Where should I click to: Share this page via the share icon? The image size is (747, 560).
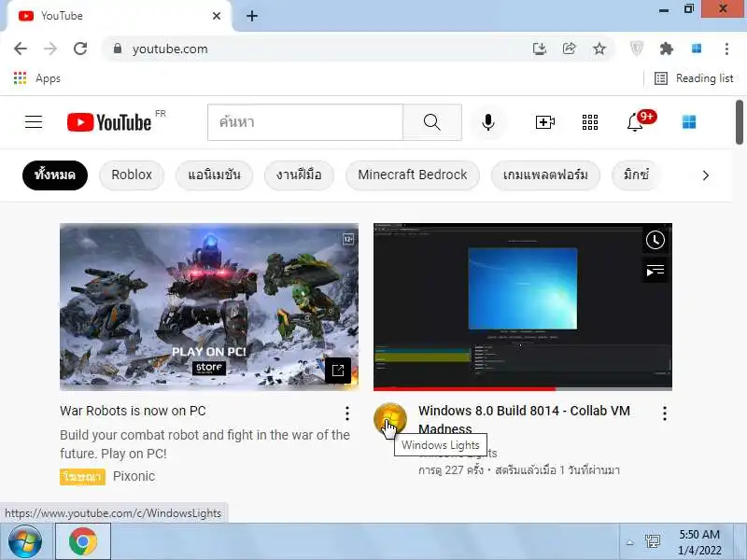coord(570,49)
